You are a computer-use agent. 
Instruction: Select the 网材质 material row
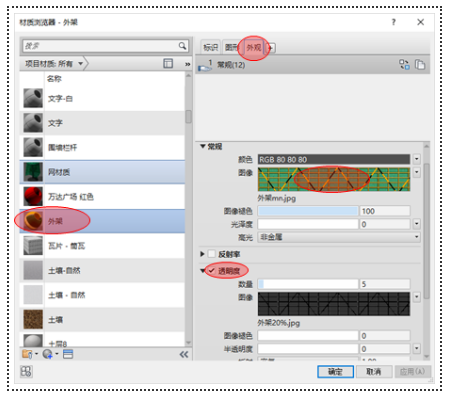[x=102, y=172]
